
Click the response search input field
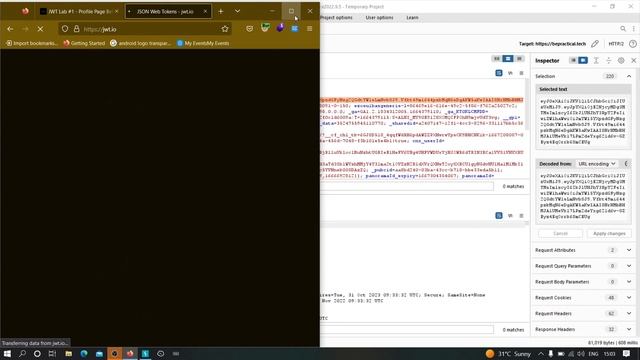407,329
